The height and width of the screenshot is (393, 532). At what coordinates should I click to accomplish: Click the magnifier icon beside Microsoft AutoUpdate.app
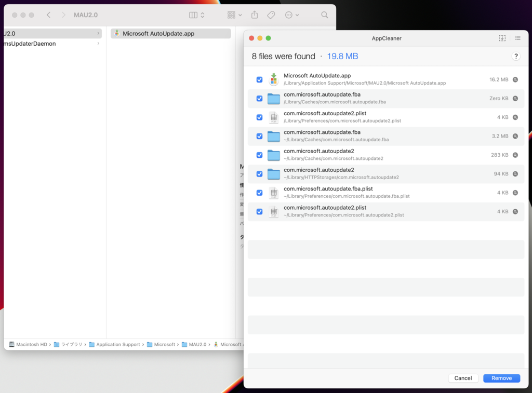(x=515, y=79)
